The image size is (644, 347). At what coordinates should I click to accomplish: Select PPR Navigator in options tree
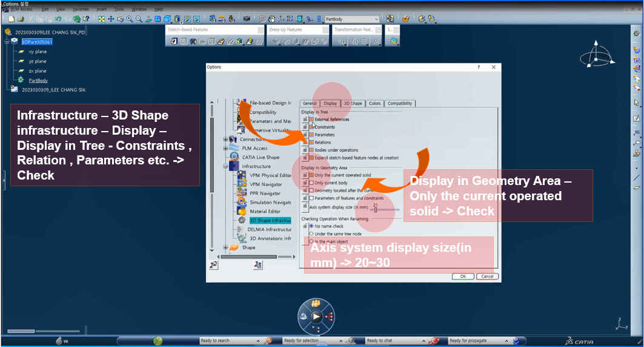(265, 194)
